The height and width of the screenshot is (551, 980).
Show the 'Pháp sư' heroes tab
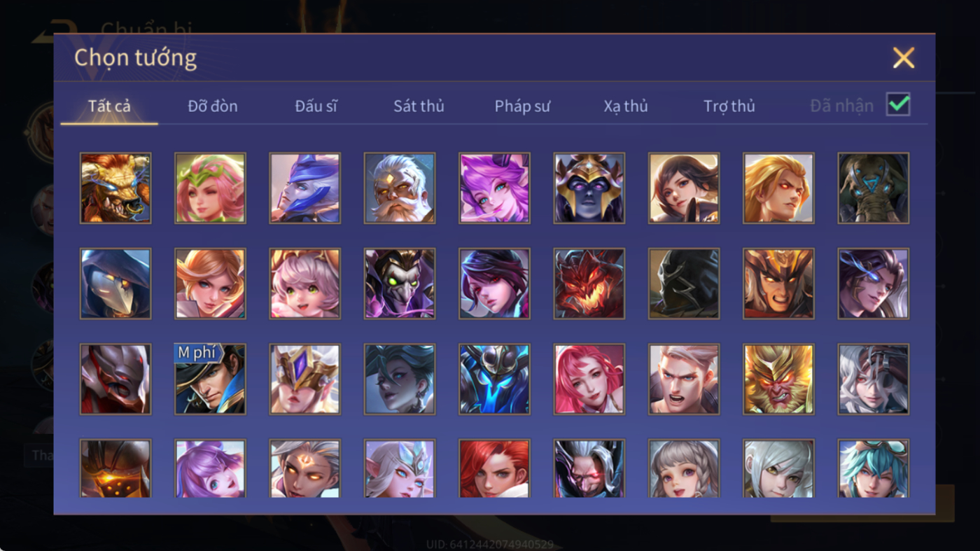tap(522, 106)
